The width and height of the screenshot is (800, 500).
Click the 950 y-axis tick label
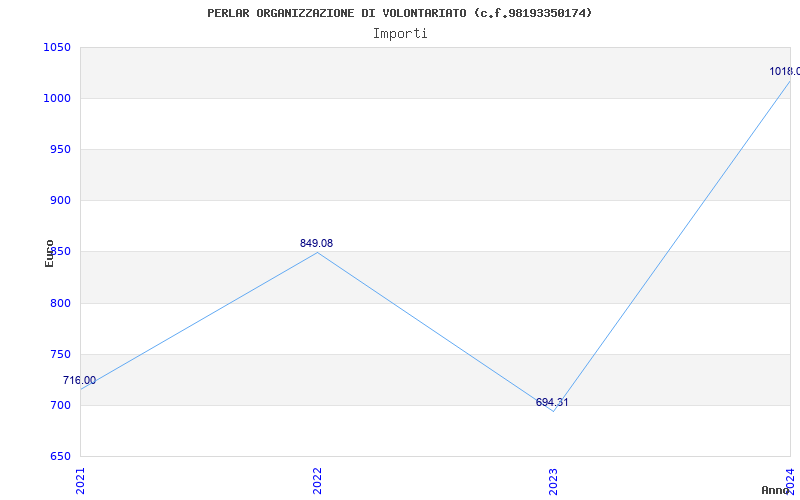pos(60,149)
